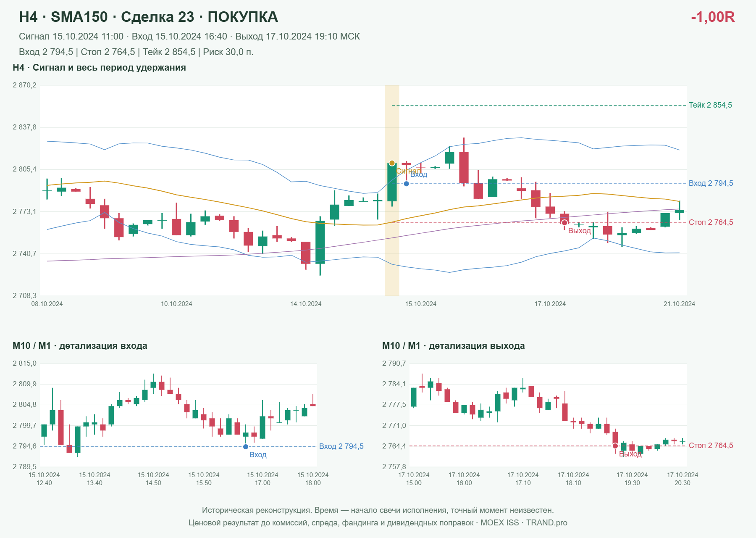756x538 pixels.
Task: Click the 14.10.2024 date axis label
Action: [x=306, y=304]
